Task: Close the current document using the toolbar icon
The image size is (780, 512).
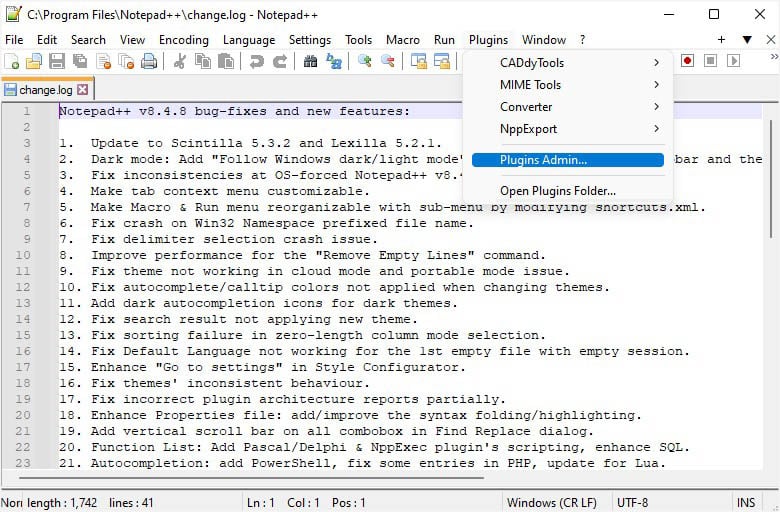Action: (x=103, y=62)
